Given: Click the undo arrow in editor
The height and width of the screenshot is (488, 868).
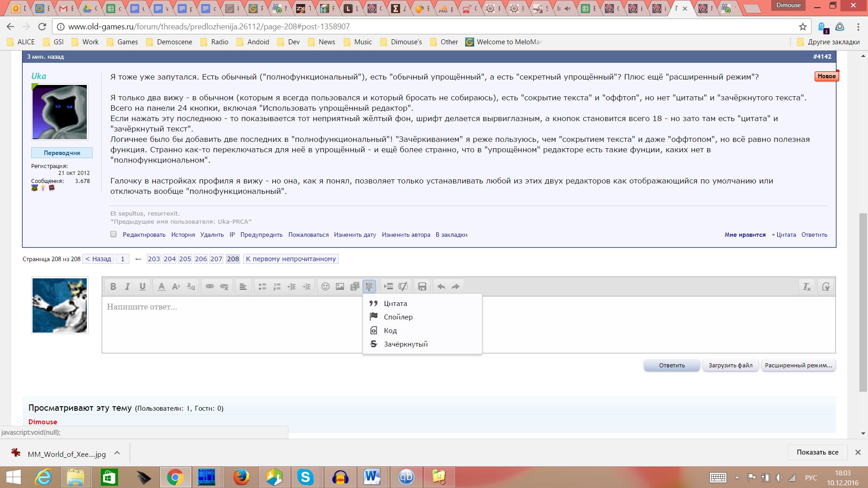Looking at the screenshot, I should pyautogui.click(x=441, y=286).
